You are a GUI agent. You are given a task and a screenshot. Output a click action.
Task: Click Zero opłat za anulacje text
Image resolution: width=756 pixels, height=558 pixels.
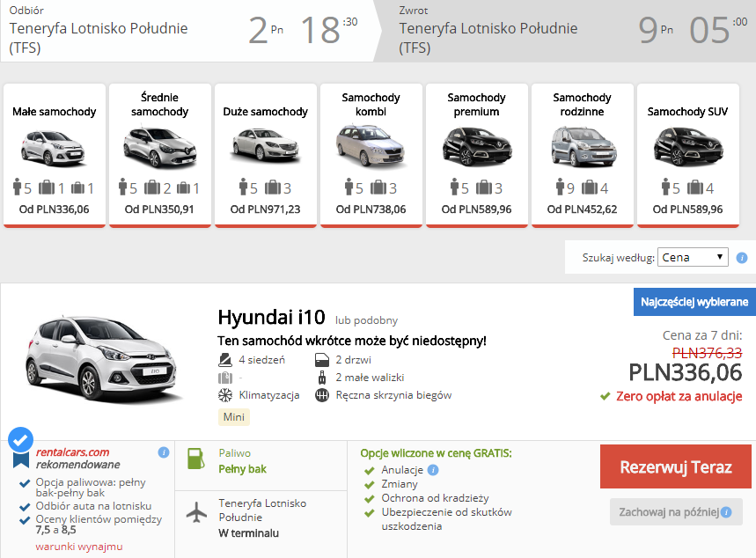[x=679, y=396]
